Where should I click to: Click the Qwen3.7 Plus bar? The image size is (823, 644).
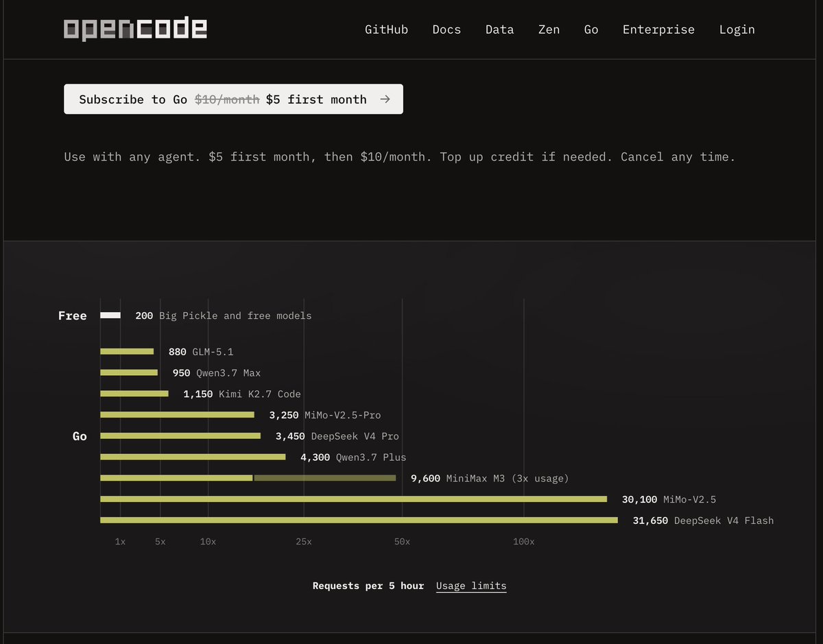(193, 457)
